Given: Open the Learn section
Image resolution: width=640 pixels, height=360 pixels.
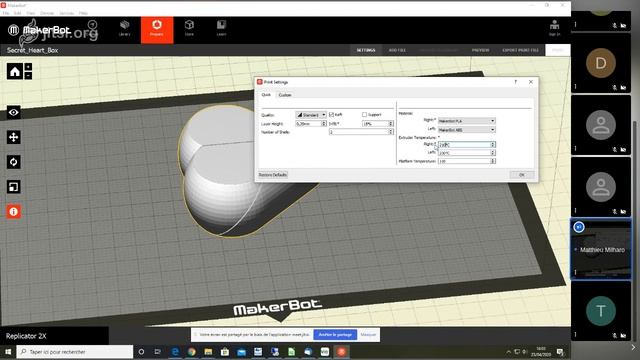Looking at the screenshot, I should coord(221,29).
